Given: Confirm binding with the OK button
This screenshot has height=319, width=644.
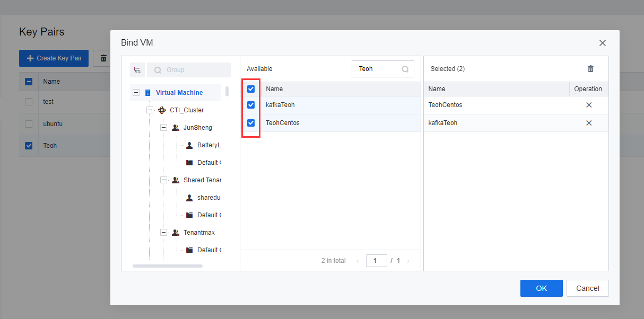Looking at the screenshot, I should pos(541,288).
